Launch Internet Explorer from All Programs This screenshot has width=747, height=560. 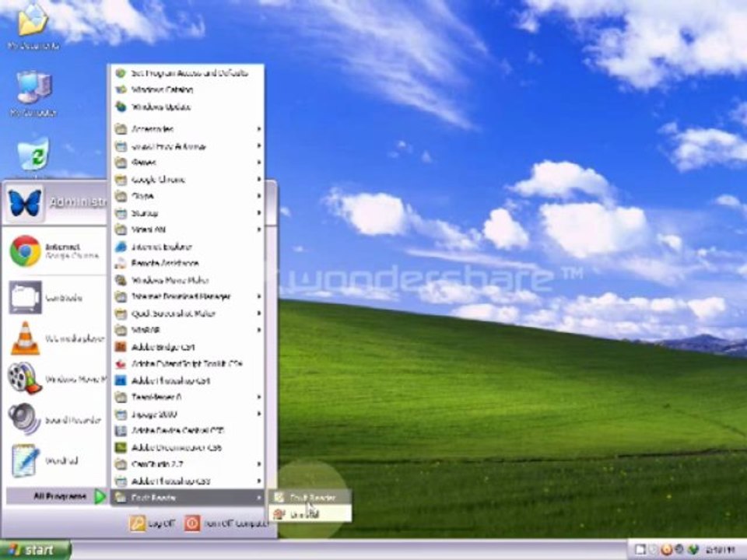[188, 247]
